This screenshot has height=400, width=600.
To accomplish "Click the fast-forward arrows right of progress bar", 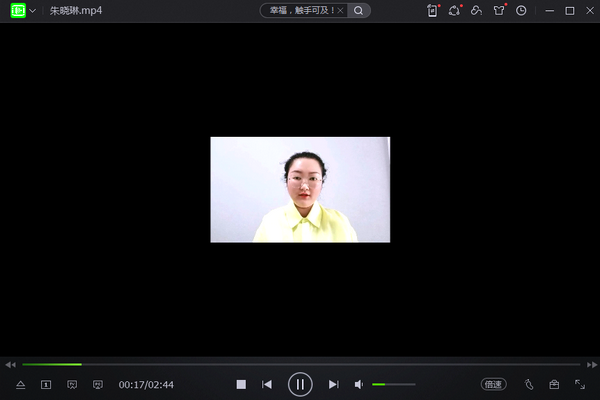I will click(x=590, y=364).
